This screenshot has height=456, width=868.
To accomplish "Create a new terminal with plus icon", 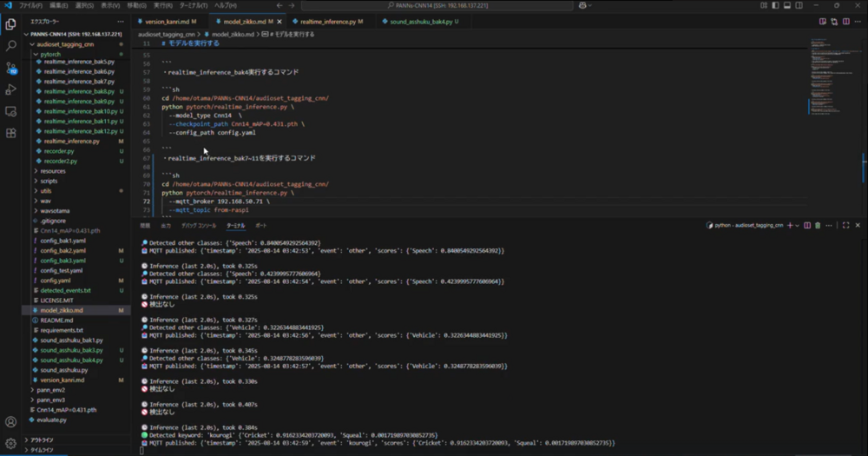I will click(790, 226).
